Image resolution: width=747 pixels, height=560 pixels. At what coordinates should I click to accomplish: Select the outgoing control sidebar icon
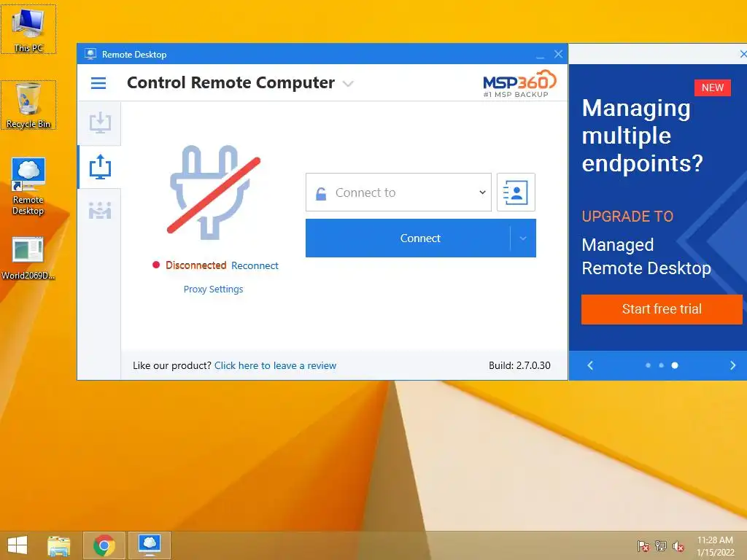[x=99, y=167]
